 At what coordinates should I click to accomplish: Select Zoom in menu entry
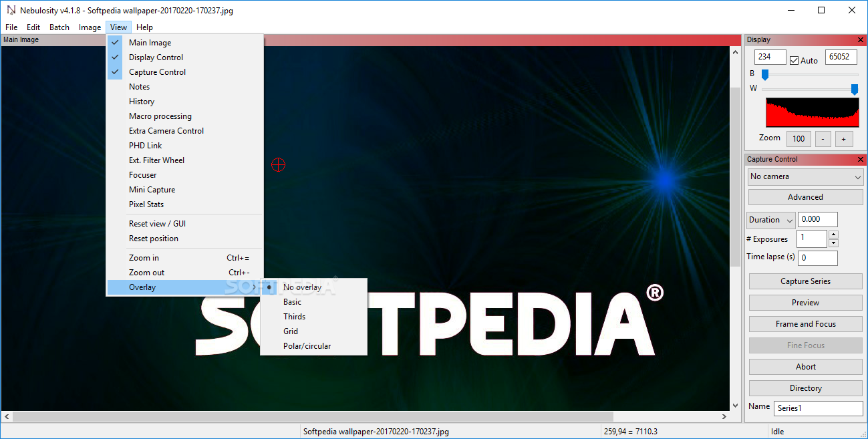tap(185, 258)
